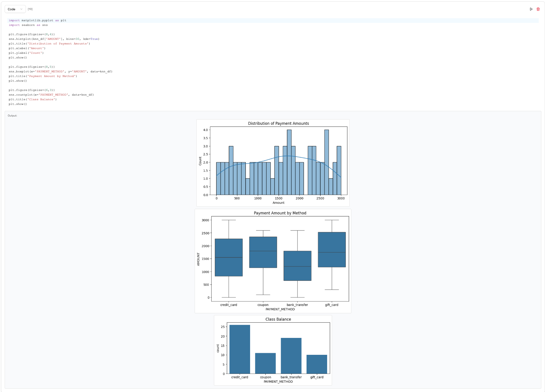The width and height of the screenshot is (545, 392).
Task: Click the cell execution count [10]
Action: click(30, 9)
